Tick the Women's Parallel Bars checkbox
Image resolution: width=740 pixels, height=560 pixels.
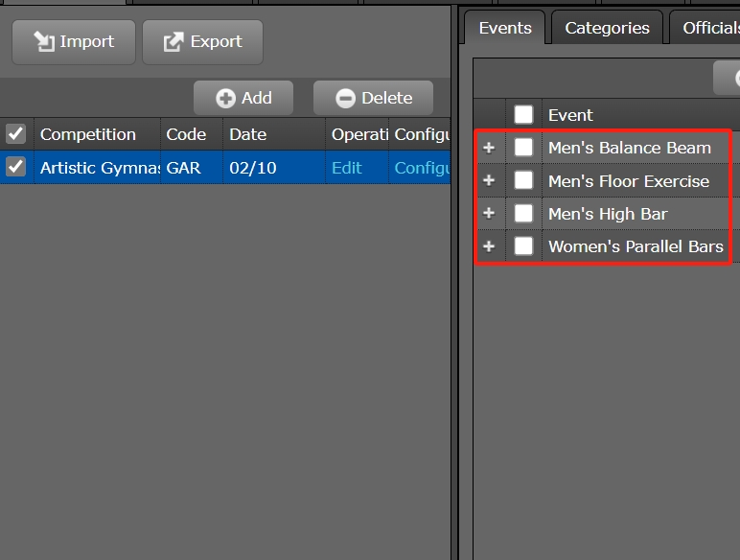[x=523, y=246]
